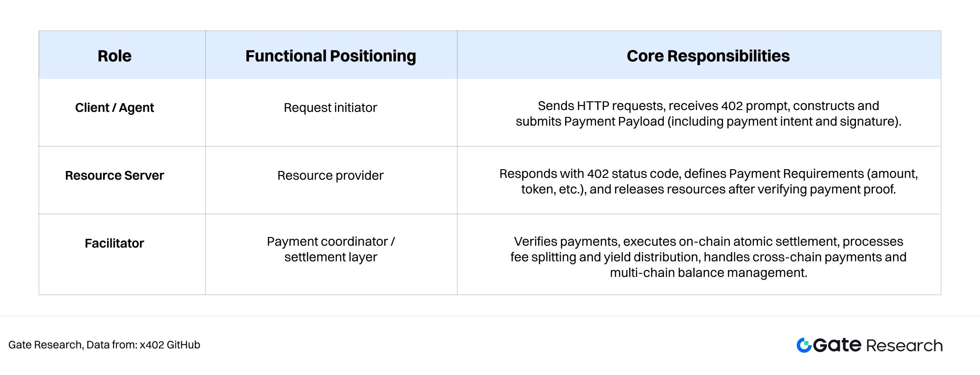The width and height of the screenshot is (980, 375).
Task: Click the words Payment Payload
Action: coord(614,121)
